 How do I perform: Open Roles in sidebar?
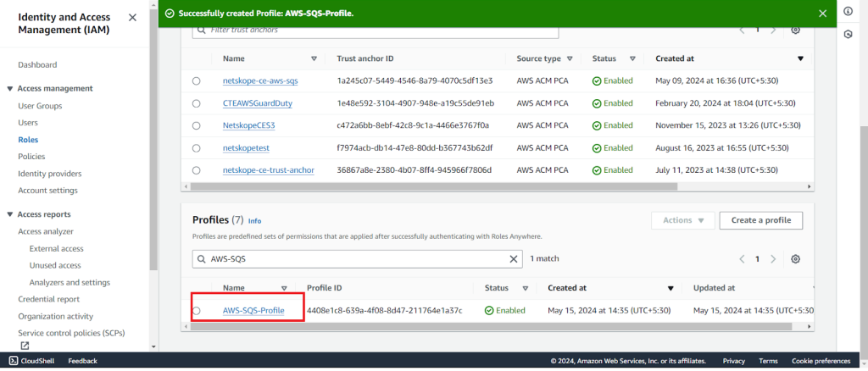[28, 140]
